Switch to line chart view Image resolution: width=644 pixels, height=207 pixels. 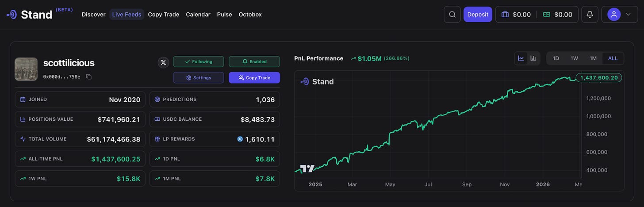[521, 58]
